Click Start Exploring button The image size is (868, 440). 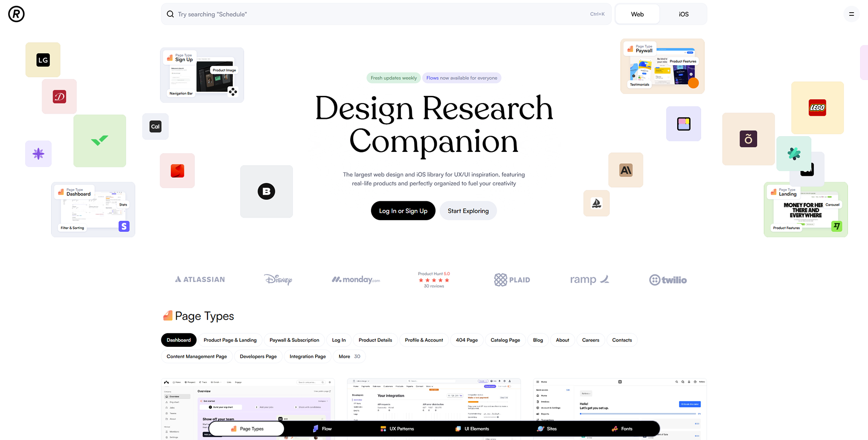pos(468,211)
